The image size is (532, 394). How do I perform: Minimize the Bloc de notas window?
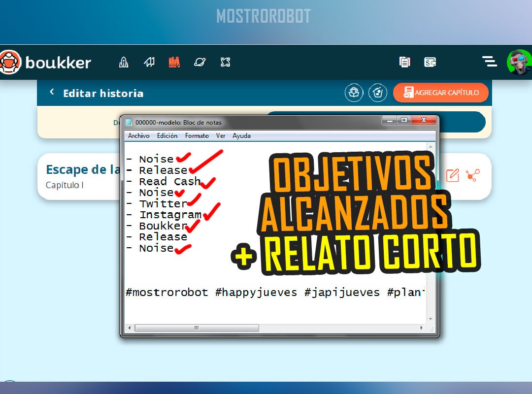pyautogui.click(x=390, y=120)
